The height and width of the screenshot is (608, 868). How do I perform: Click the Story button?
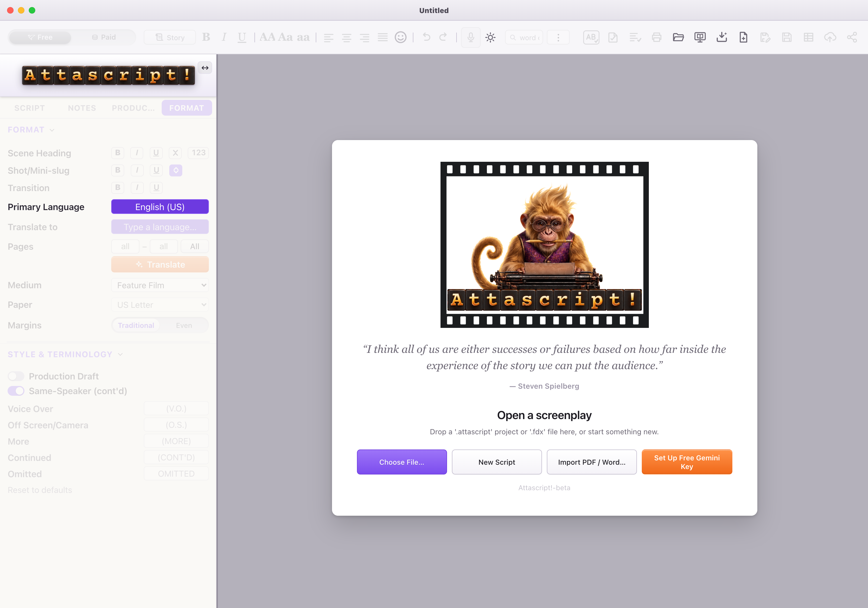point(170,37)
